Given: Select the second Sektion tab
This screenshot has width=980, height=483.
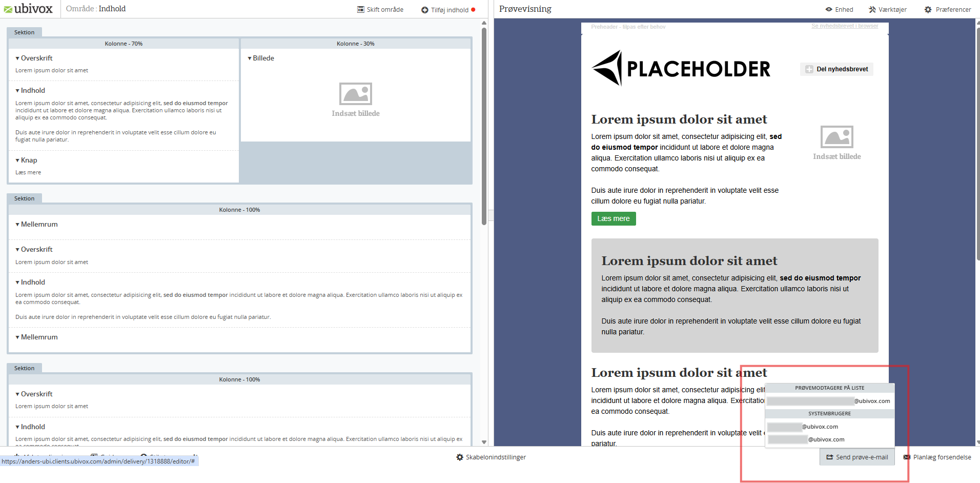Looking at the screenshot, I should coord(24,198).
